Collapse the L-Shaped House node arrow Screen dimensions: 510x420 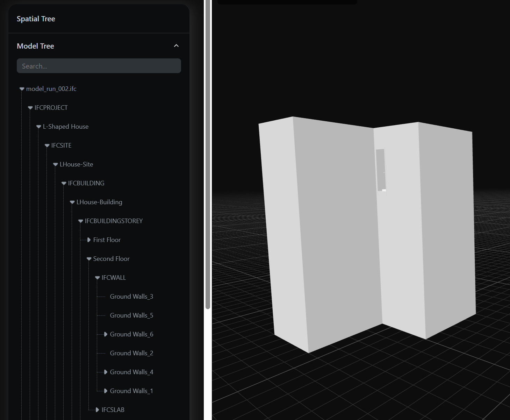(39, 127)
